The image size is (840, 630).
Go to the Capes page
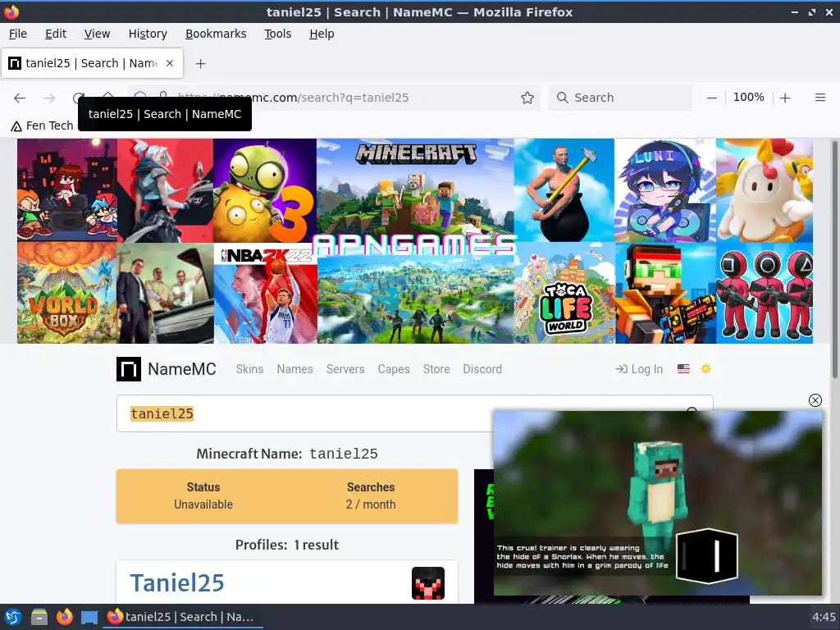(394, 369)
